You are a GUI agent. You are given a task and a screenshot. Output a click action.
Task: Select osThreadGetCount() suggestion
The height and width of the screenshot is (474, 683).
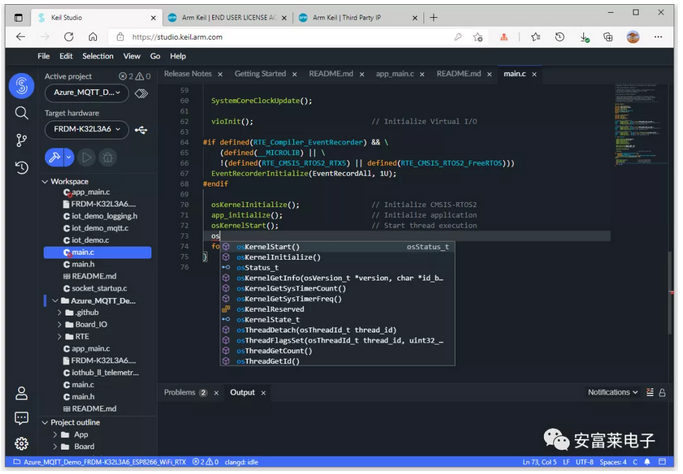(337, 351)
